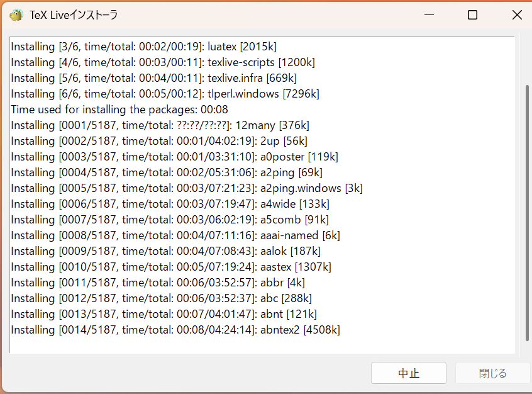Click the log line installing a0poster [119k]
532x394 pixels.
click(x=174, y=157)
